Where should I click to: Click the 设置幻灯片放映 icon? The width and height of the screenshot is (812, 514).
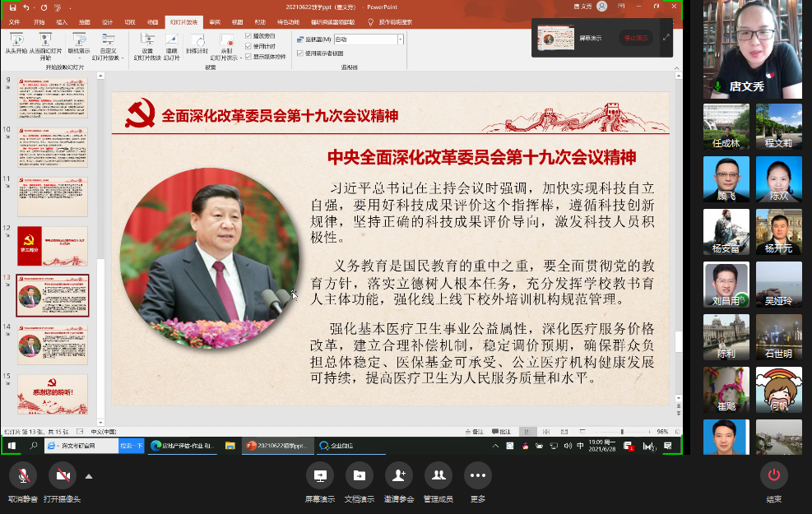point(148,39)
